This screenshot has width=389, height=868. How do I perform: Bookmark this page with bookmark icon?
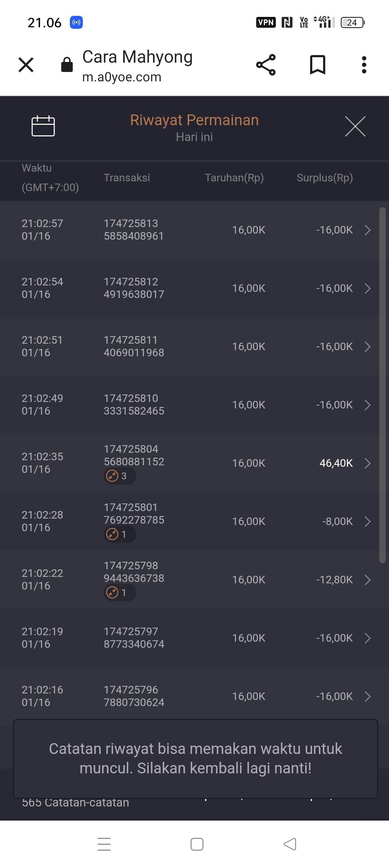(317, 65)
